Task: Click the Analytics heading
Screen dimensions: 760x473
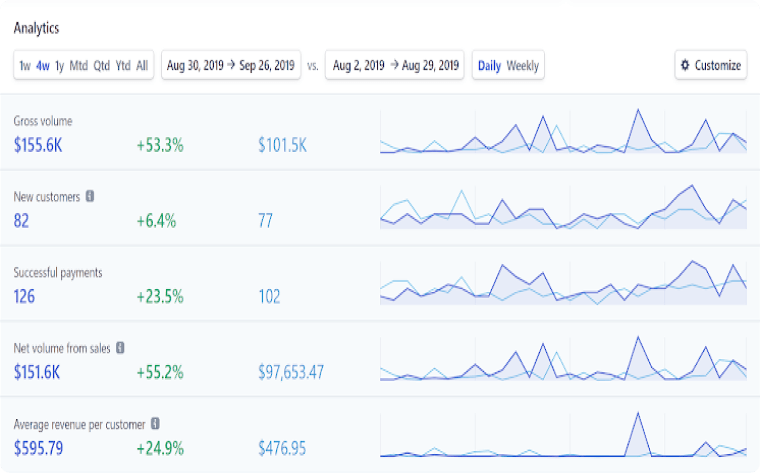Action: 36,28
